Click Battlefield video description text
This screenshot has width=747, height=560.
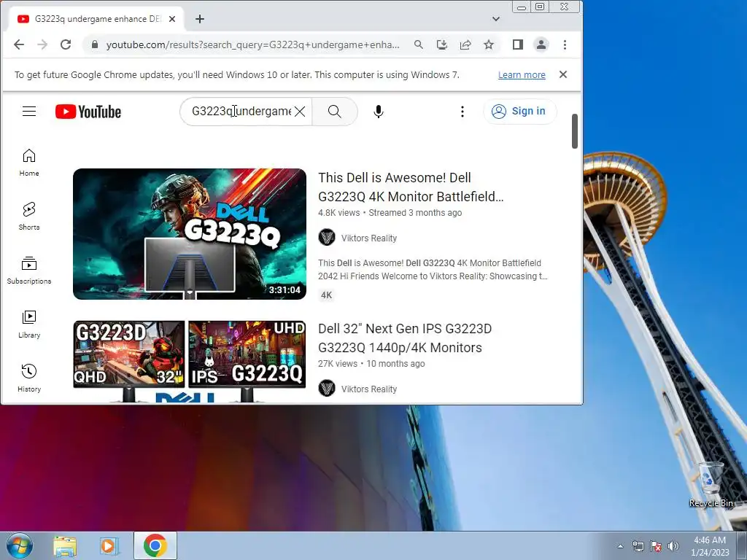click(433, 270)
